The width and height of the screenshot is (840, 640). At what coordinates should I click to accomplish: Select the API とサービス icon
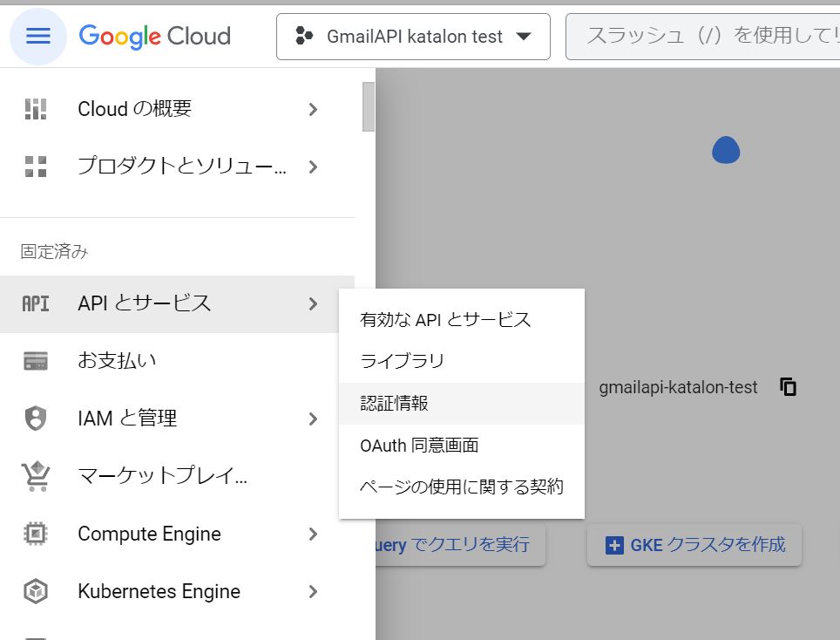pos(36,304)
